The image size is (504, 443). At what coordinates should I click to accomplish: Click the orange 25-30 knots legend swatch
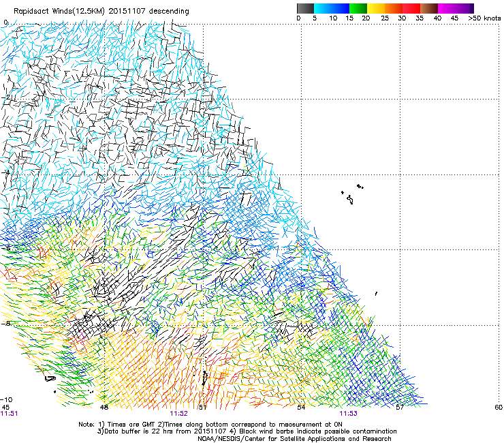point(394,8)
